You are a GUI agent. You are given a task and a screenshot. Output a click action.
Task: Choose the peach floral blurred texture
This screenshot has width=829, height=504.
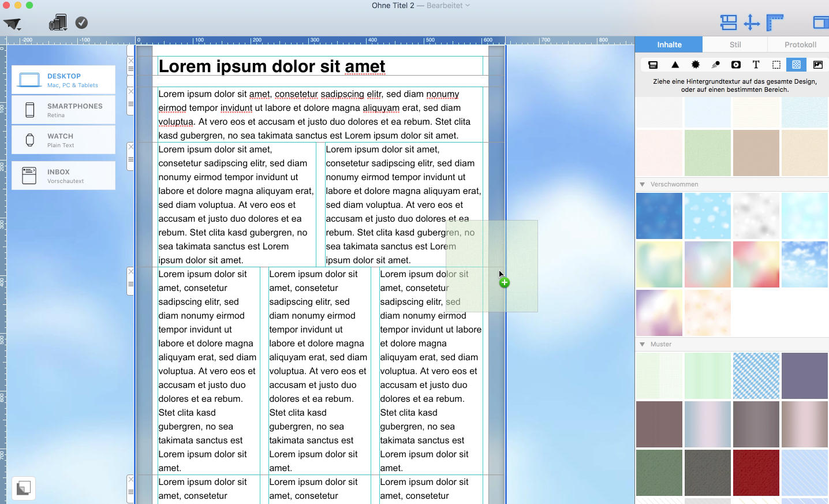coord(708,313)
